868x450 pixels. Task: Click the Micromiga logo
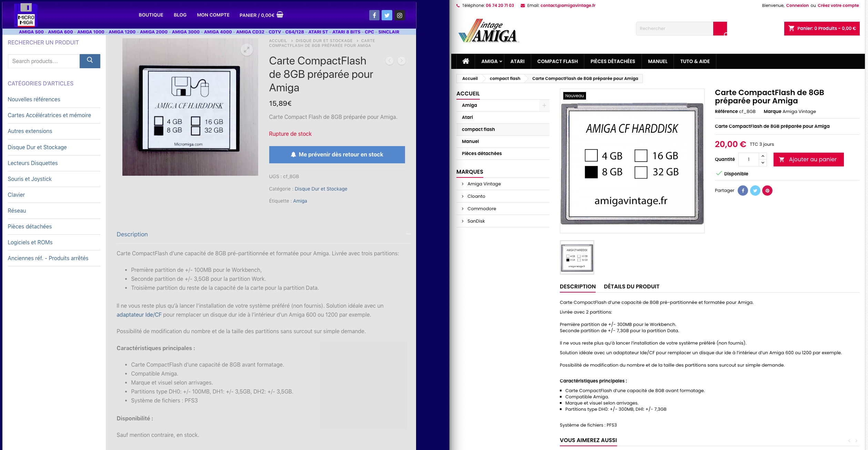[x=26, y=15]
